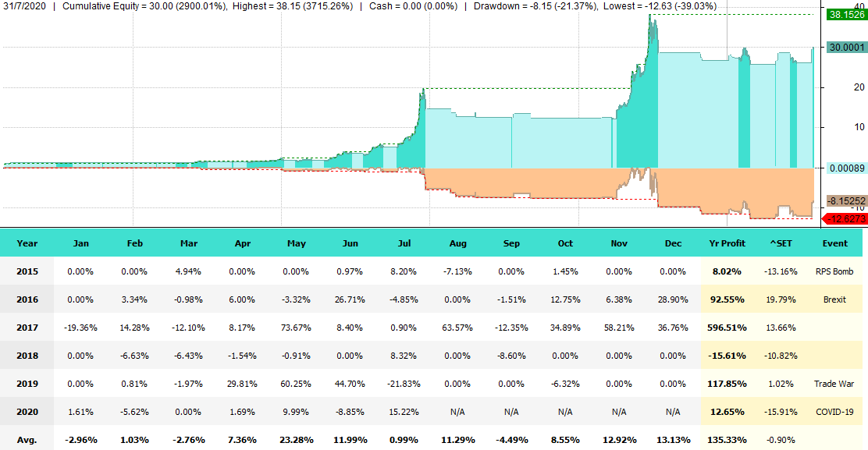Click the -8.15252 drawdown axis label

(847, 200)
